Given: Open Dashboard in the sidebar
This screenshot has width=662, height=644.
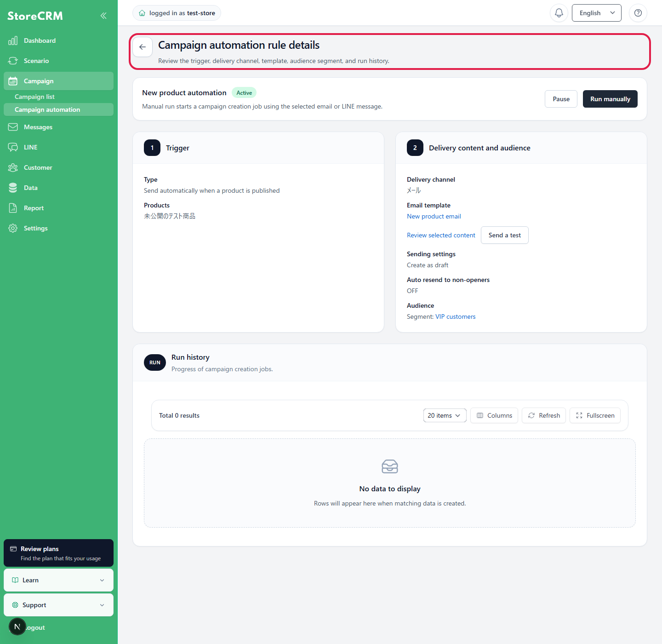Looking at the screenshot, I should point(58,40).
